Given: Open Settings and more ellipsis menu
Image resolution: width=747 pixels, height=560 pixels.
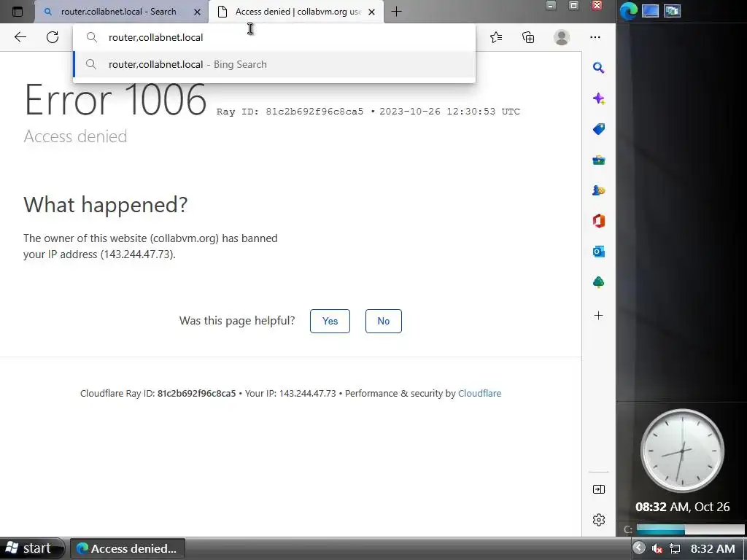Looking at the screenshot, I should 595,37.
